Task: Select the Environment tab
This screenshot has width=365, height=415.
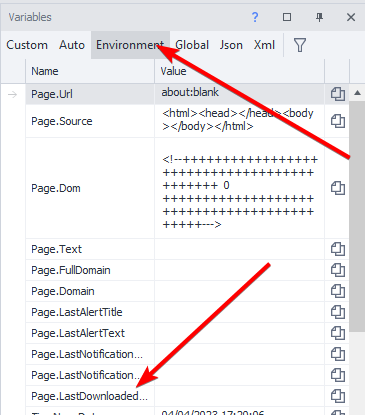Action: (130, 45)
